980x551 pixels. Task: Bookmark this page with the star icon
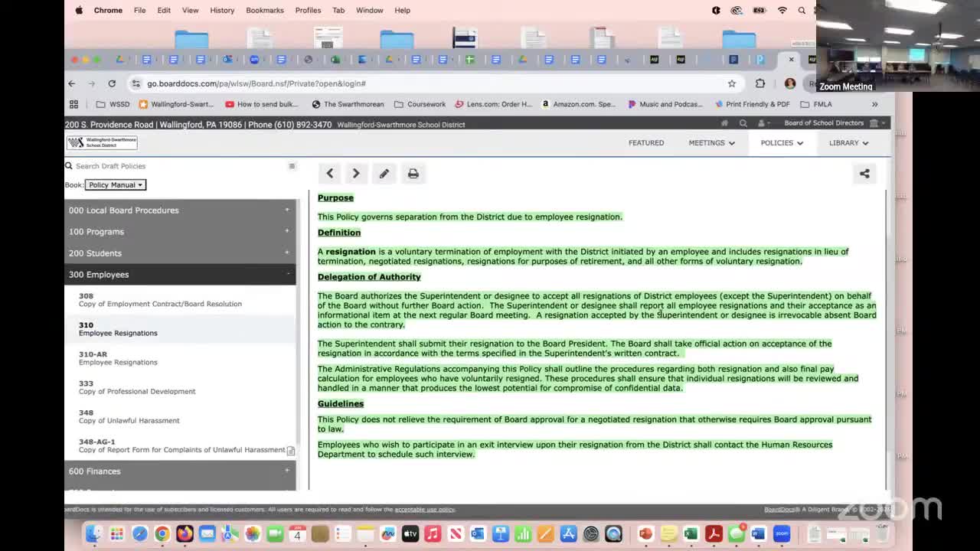pos(732,83)
